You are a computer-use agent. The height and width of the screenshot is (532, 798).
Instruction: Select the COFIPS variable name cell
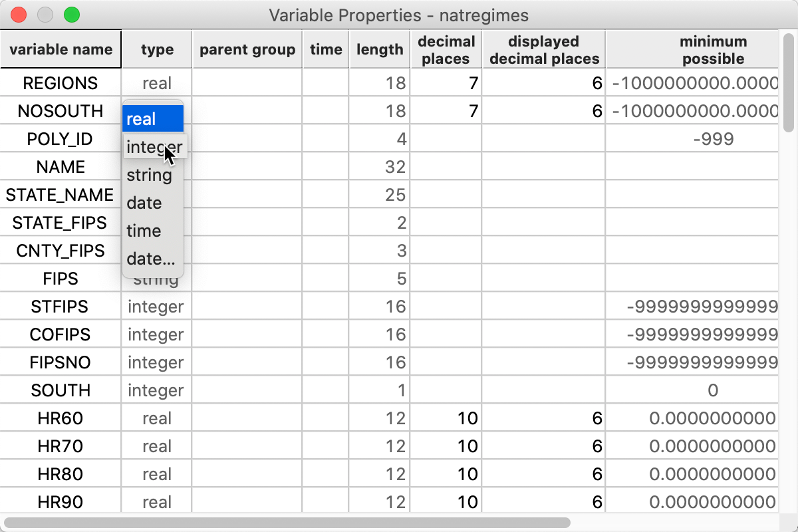[61, 334]
